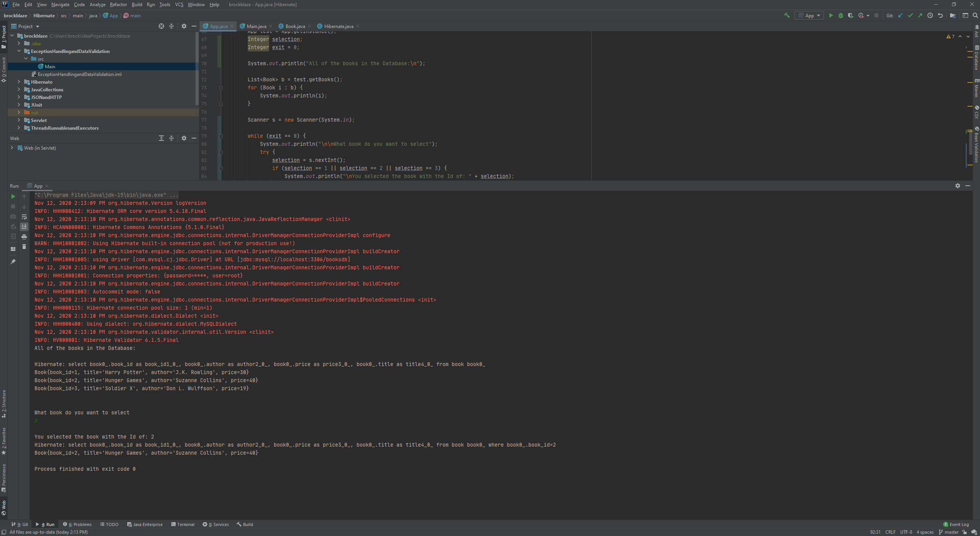Open the Terminal tool window button
Image resolution: width=980 pixels, height=536 pixels.
[x=183, y=524]
